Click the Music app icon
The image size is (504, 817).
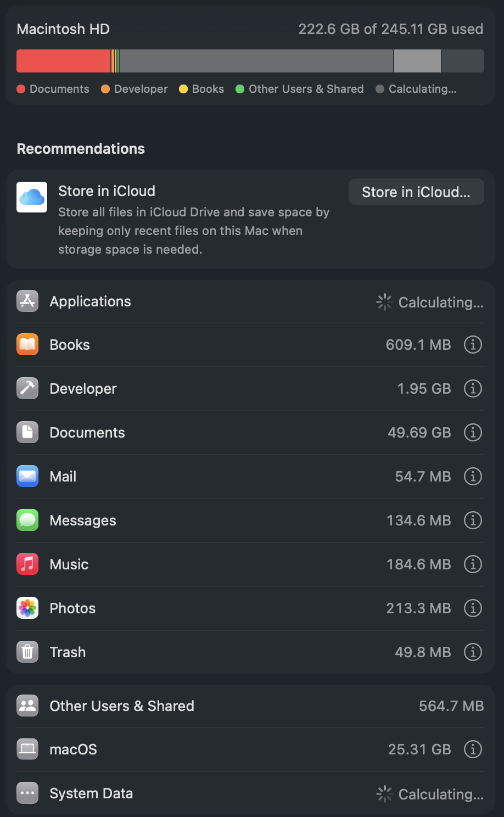click(27, 564)
